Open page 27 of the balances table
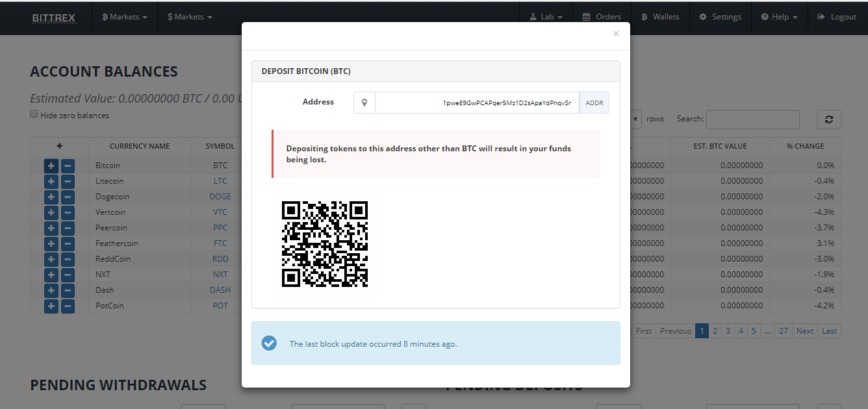Image resolution: width=868 pixels, height=409 pixels. [784, 331]
